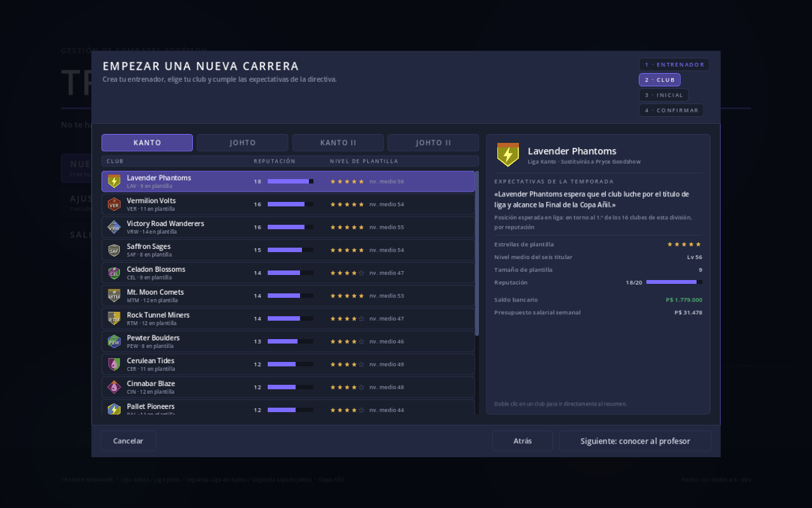
Task: Select the Pewter Boulders club name
Action: (154, 338)
